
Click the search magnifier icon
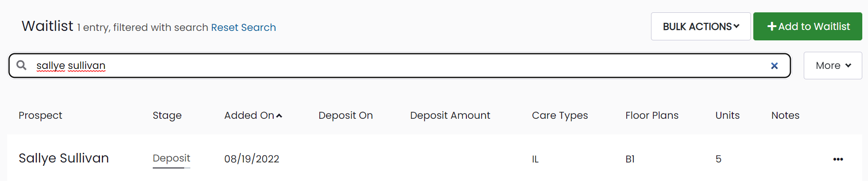21,65
